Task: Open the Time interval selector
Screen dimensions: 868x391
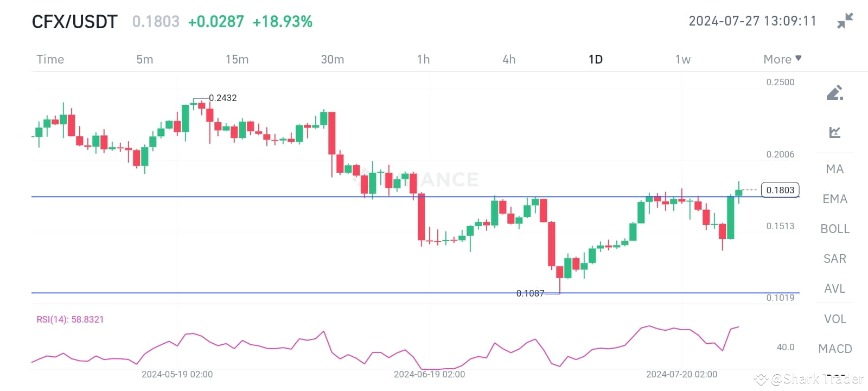Action: click(x=50, y=59)
